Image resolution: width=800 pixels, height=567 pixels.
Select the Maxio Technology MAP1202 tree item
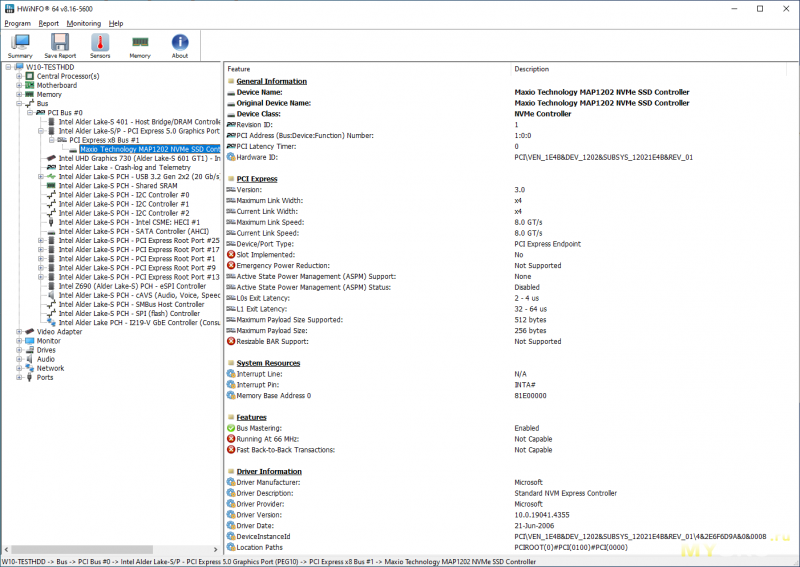coord(149,149)
